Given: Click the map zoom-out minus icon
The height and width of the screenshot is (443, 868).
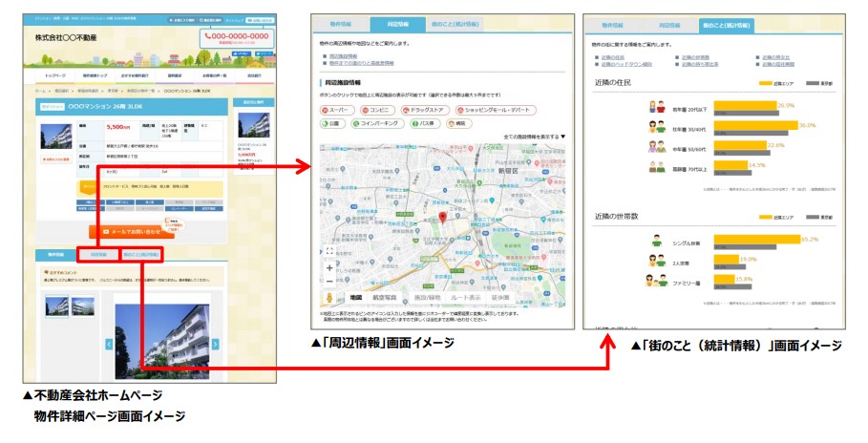Looking at the screenshot, I should point(329,282).
